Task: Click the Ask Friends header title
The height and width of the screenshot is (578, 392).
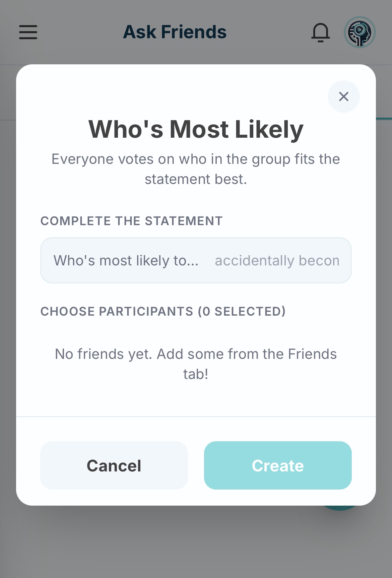Action: [x=175, y=32]
